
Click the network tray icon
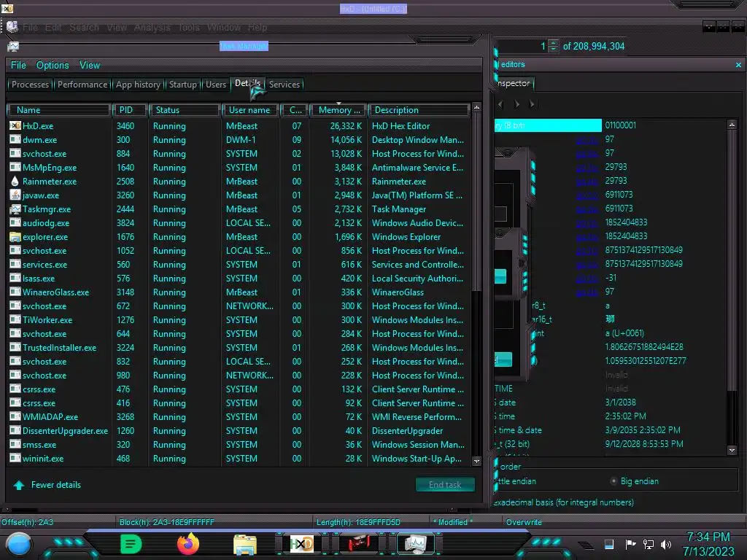pos(649,544)
